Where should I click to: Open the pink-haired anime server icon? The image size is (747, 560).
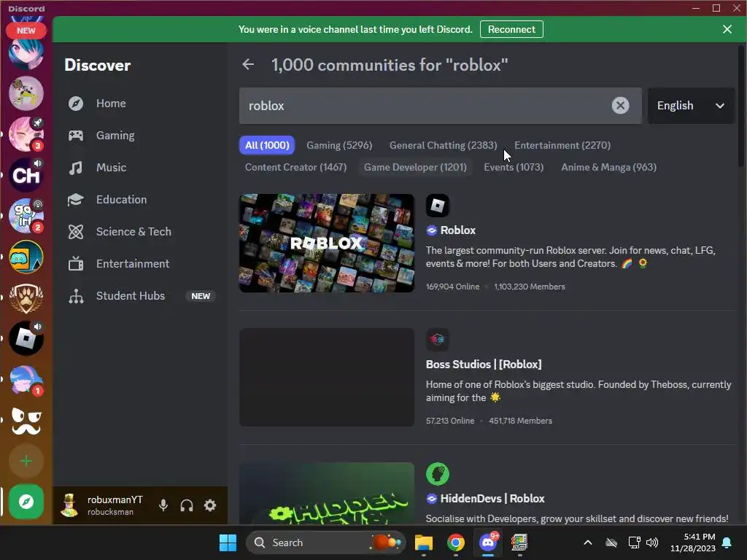[26, 134]
